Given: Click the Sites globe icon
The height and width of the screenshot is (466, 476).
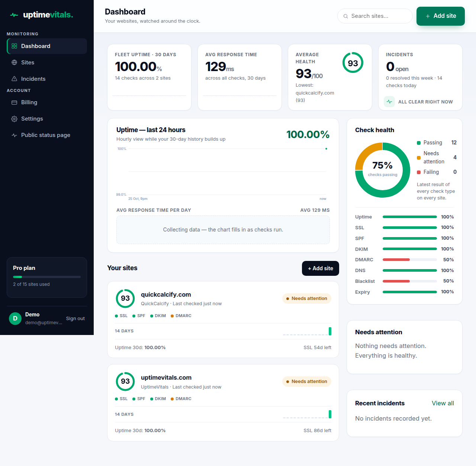Looking at the screenshot, I should [15, 63].
